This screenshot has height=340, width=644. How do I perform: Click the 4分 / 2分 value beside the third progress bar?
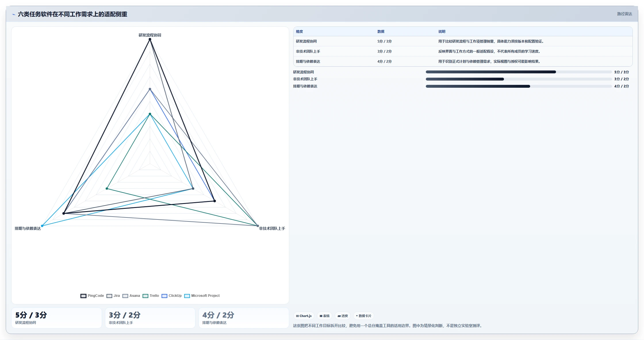tap(622, 86)
